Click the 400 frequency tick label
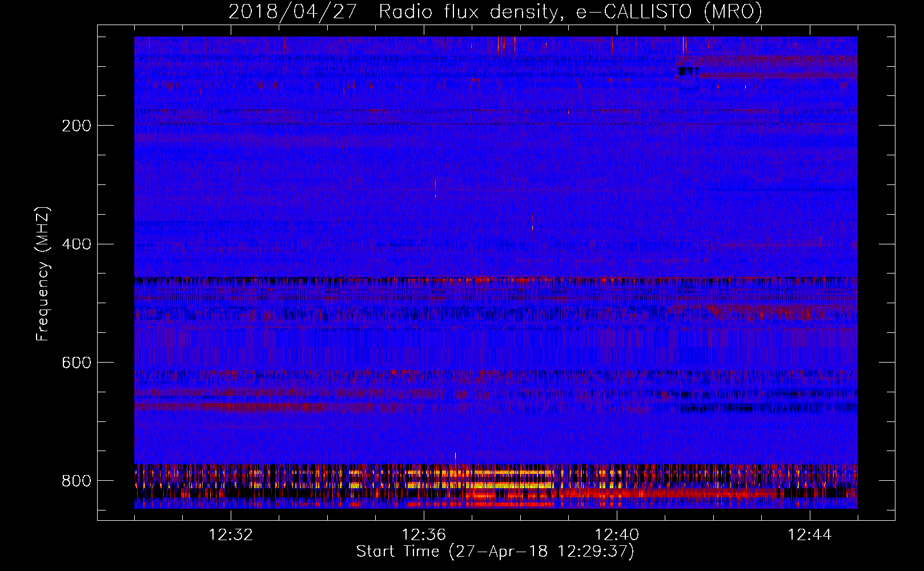 point(77,244)
